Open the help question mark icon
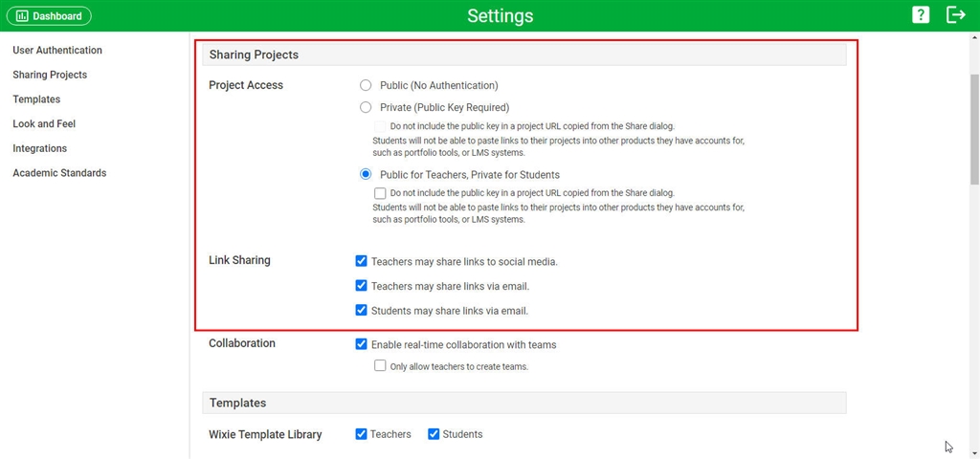This screenshot has height=459, width=980. (x=920, y=15)
